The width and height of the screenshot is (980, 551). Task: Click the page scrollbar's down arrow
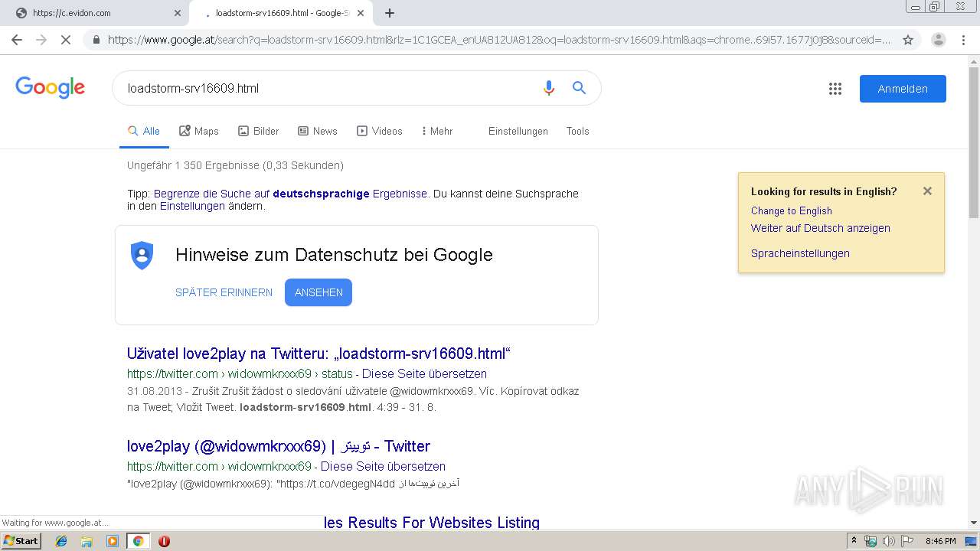(x=973, y=523)
